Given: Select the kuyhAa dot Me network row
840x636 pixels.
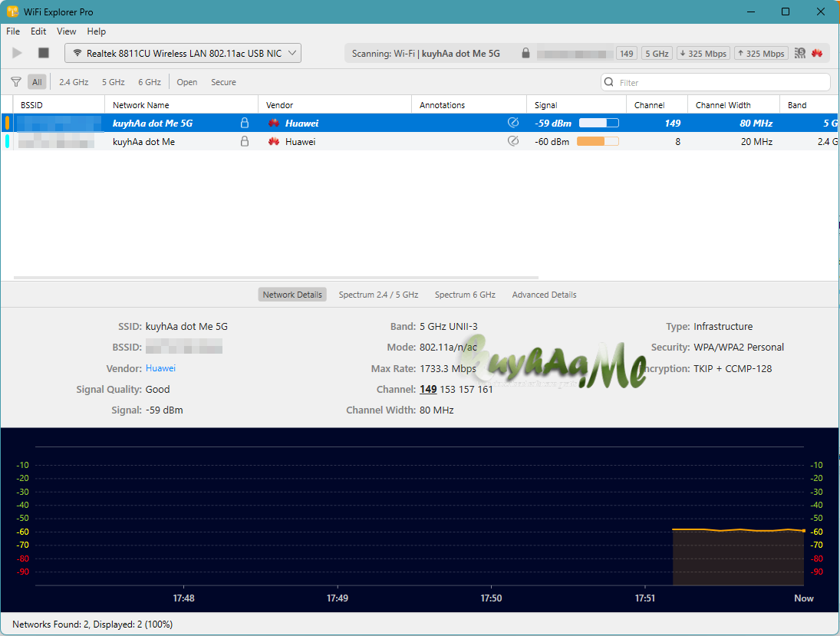Looking at the screenshot, I should tap(420, 141).
